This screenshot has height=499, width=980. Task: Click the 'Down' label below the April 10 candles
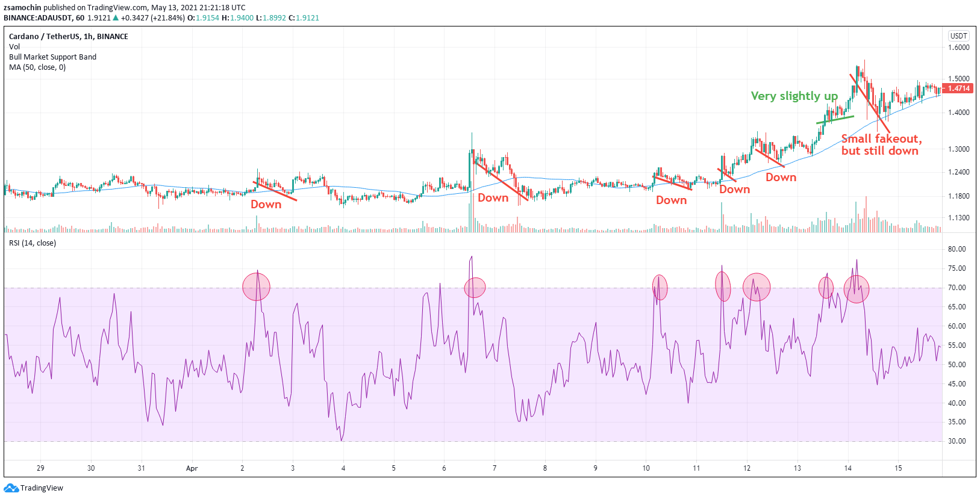point(671,200)
